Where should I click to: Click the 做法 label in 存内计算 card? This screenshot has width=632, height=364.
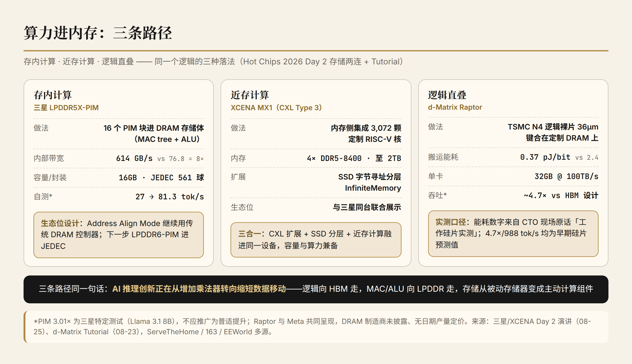coord(41,128)
